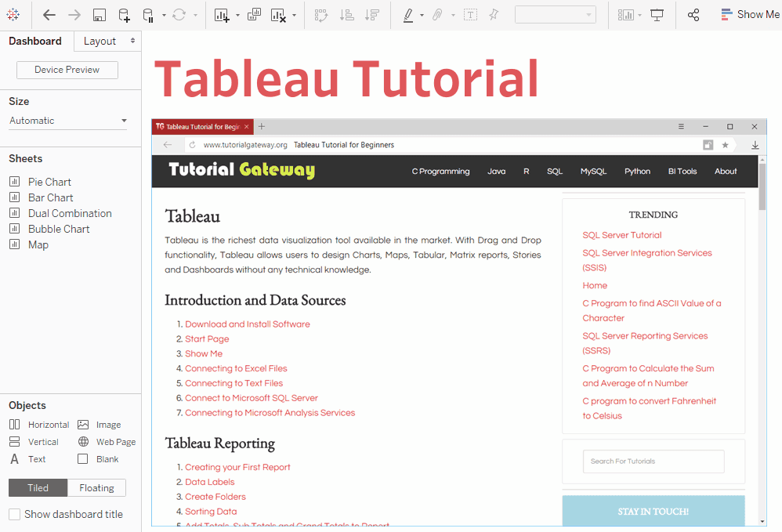Select Tiled layout mode
The width and height of the screenshot is (782, 532).
tap(38, 487)
